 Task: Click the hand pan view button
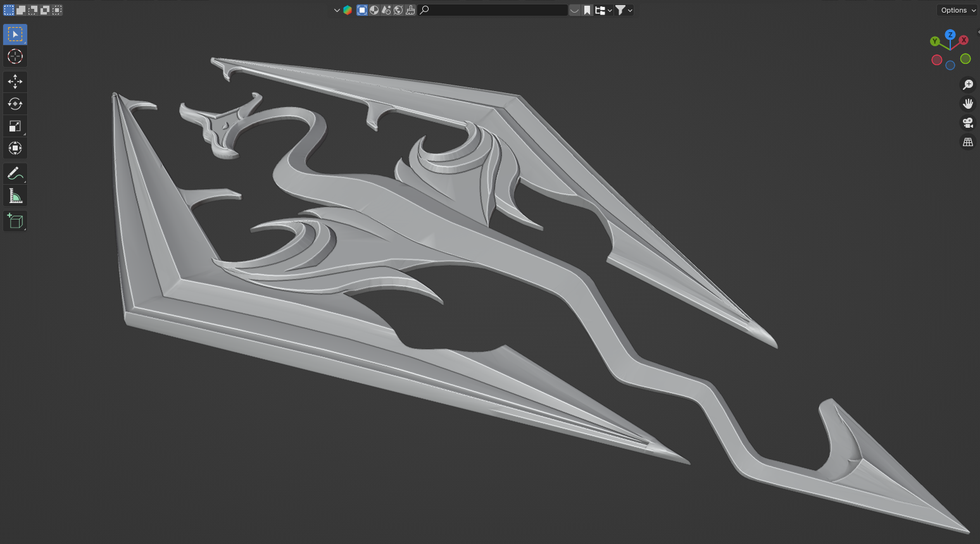[x=967, y=104]
